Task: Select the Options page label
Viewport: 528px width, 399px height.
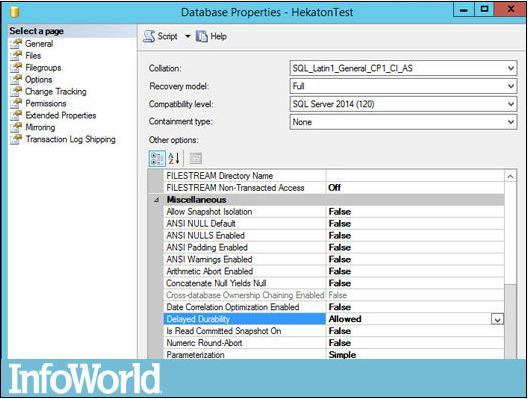Action: pos(39,79)
